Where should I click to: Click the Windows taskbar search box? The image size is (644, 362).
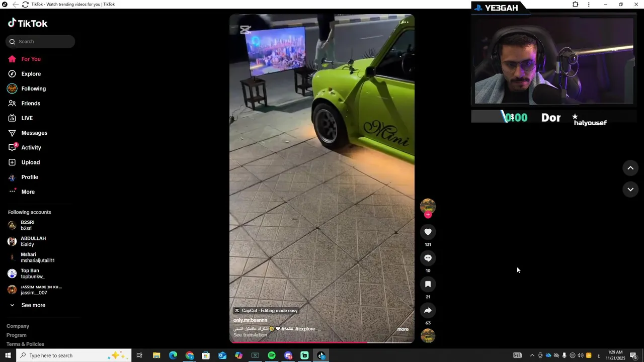(74, 355)
